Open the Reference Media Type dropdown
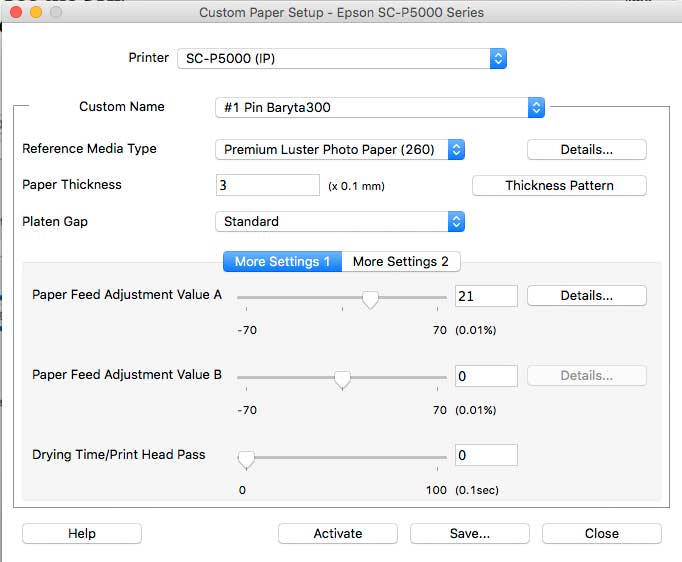The height and width of the screenshot is (562, 682). tap(340, 150)
